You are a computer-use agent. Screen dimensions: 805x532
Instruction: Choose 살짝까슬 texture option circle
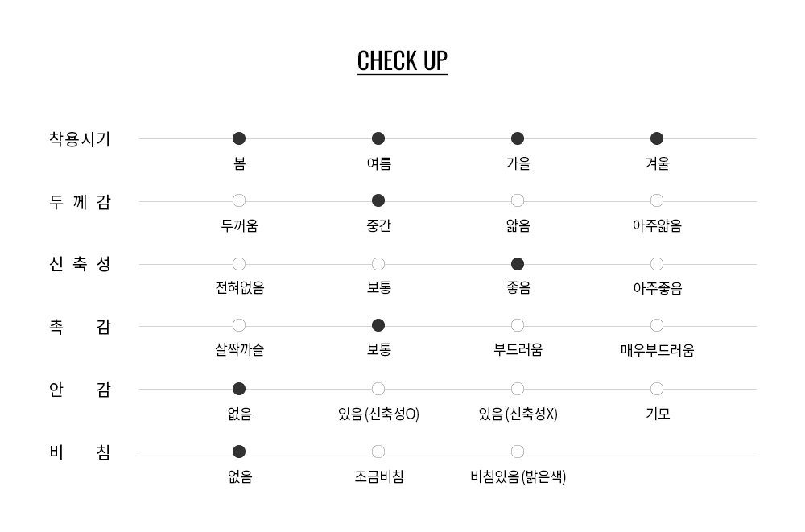coord(239,325)
